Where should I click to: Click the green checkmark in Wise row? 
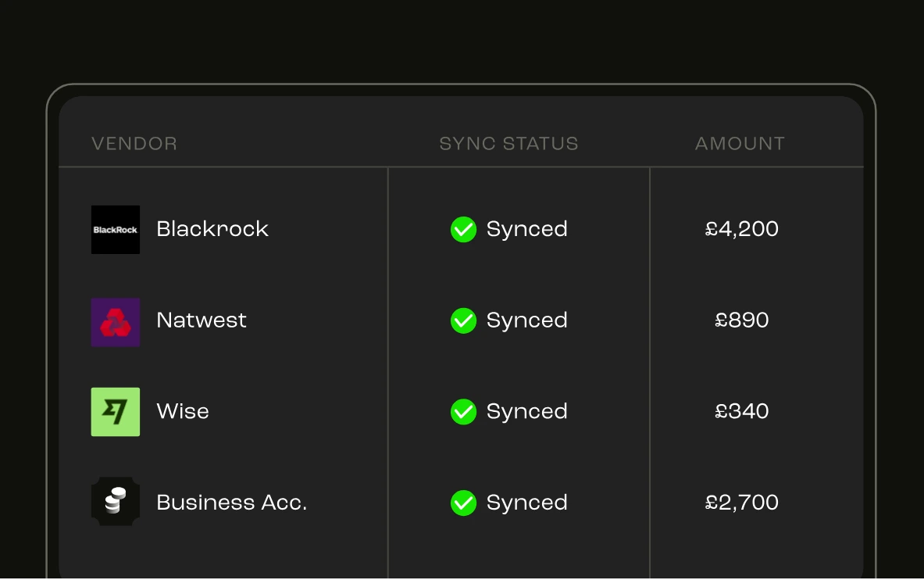coord(464,412)
